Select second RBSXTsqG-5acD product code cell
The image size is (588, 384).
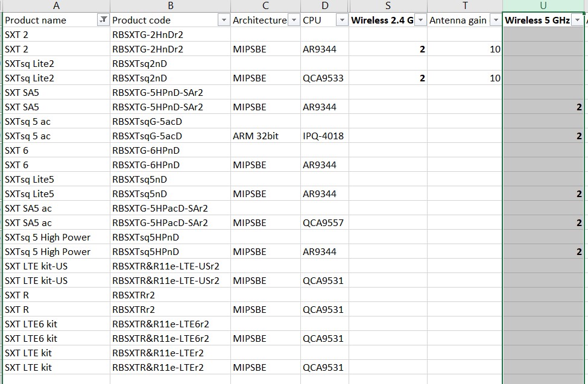(170, 136)
